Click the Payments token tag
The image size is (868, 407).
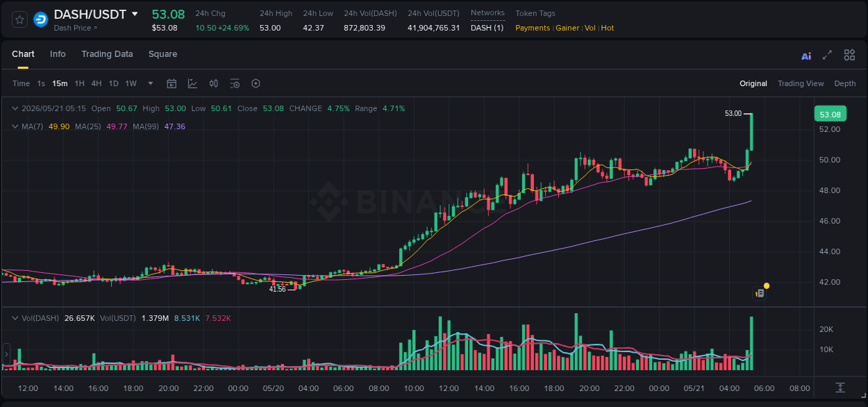coord(533,28)
